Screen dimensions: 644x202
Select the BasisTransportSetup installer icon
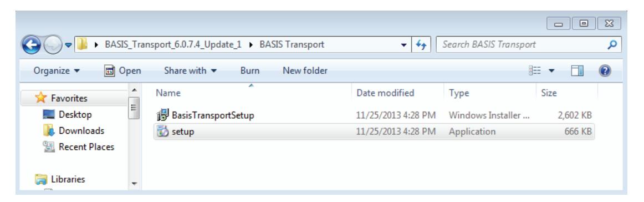tap(163, 115)
